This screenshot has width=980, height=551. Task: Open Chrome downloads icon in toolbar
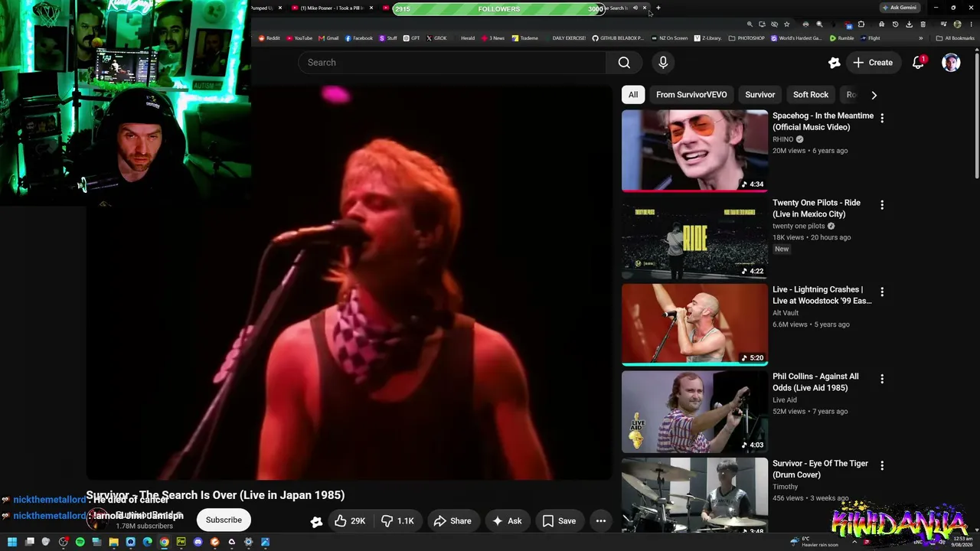click(x=909, y=24)
